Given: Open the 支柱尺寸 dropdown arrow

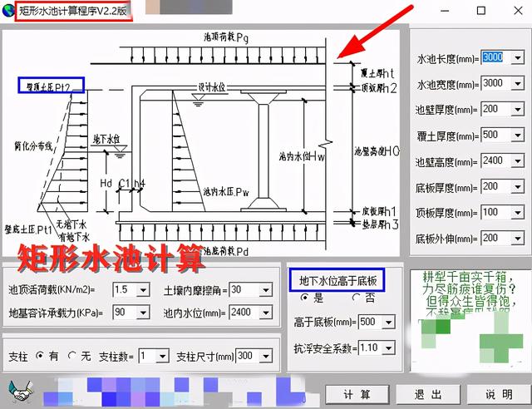Looking at the screenshot, I should pyautogui.click(x=266, y=357).
